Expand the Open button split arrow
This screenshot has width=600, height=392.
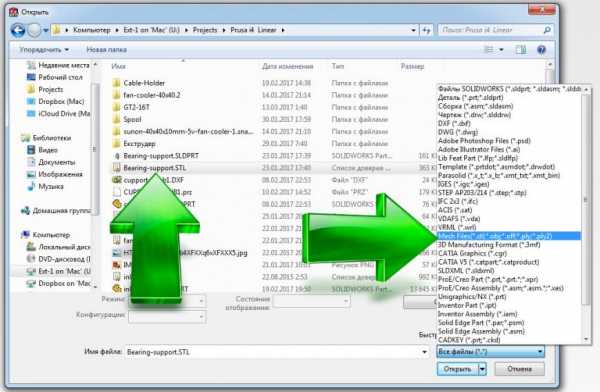pos(482,369)
